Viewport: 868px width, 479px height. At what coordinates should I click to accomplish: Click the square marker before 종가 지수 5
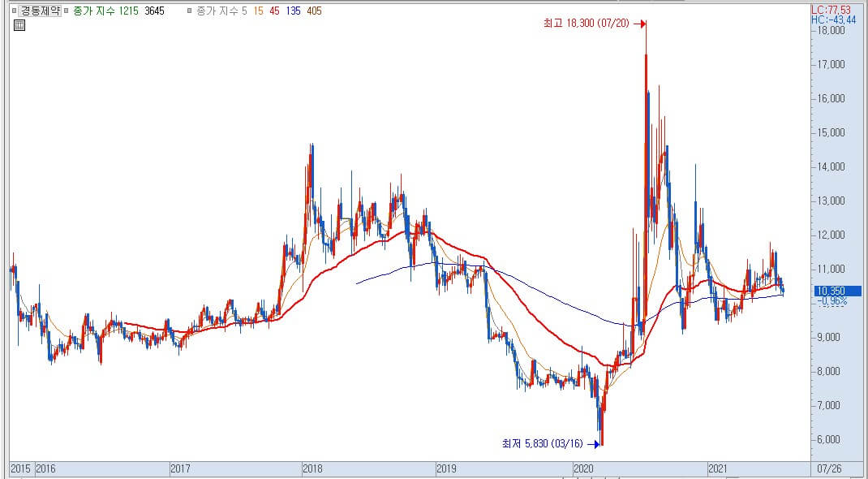pyautogui.click(x=191, y=11)
